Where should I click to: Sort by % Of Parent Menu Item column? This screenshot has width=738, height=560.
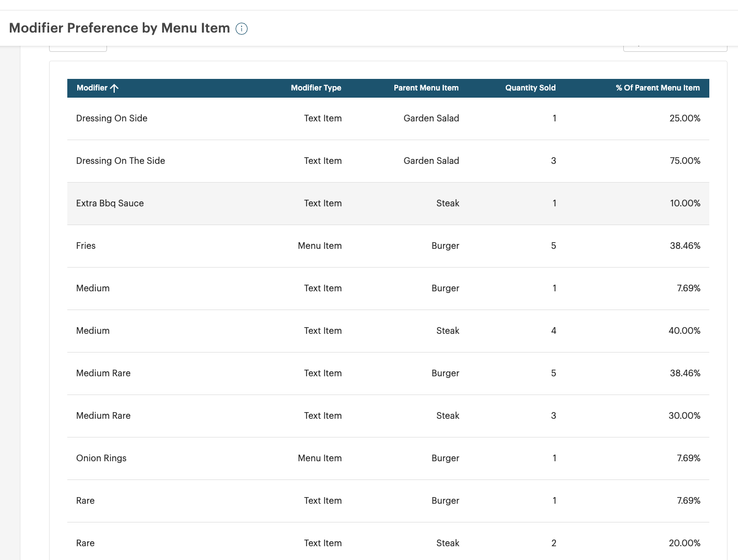(x=657, y=88)
